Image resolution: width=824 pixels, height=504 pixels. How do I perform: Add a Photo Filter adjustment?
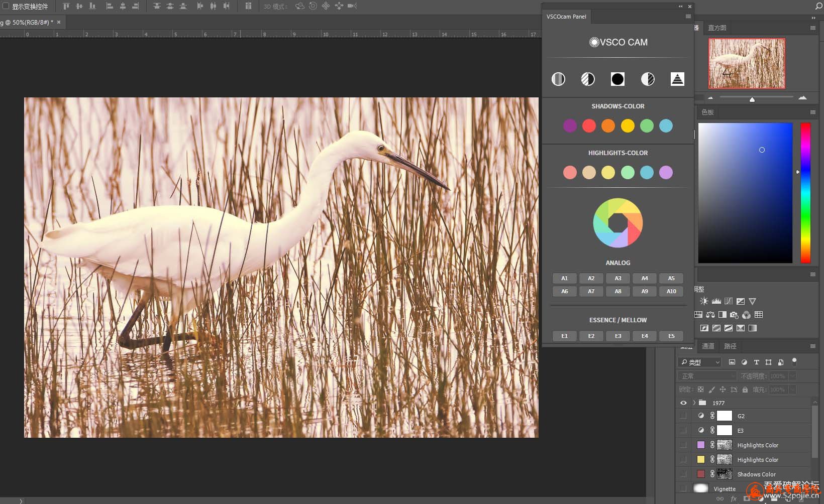(x=734, y=315)
